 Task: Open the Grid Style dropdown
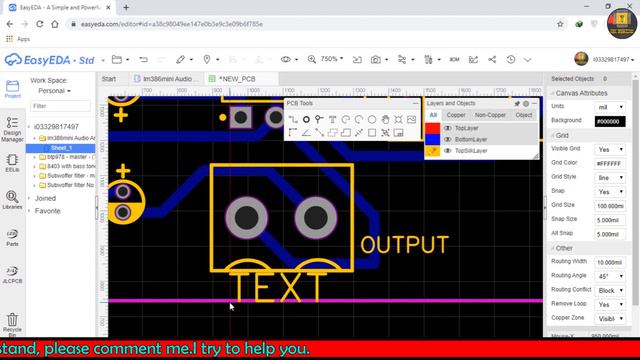(x=610, y=178)
